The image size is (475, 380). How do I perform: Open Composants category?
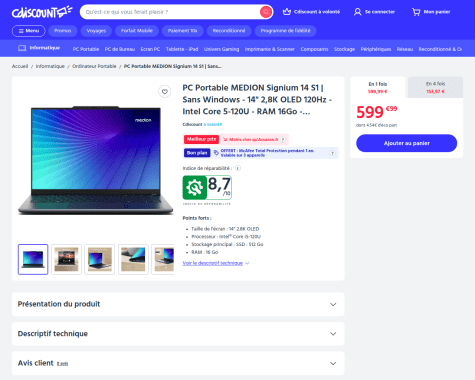pos(314,49)
